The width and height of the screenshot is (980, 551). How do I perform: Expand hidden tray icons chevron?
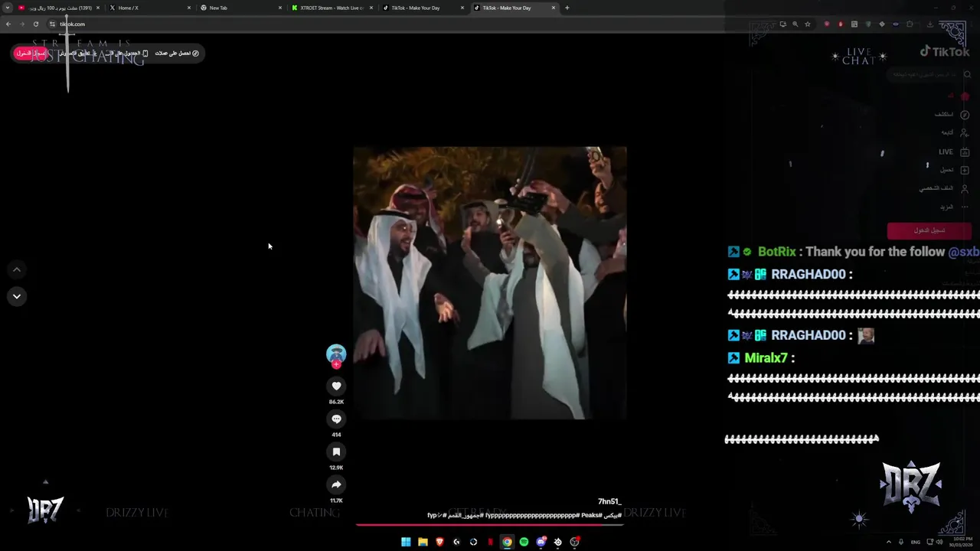pyautogui.click(x=890, y=542)
